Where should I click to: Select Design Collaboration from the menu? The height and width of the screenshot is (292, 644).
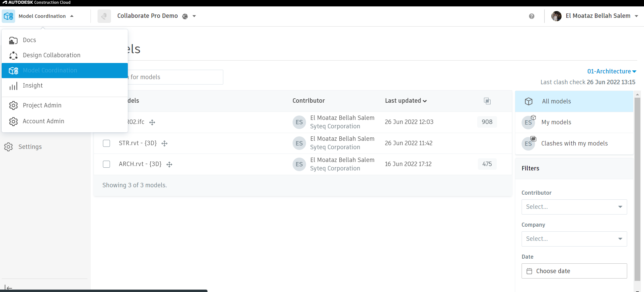[x=65, y=55]
